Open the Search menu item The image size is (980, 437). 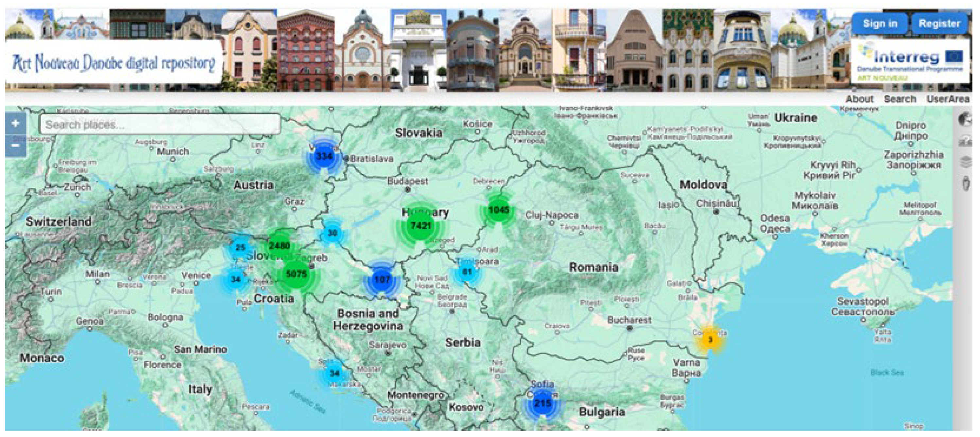tap(900, 99)
